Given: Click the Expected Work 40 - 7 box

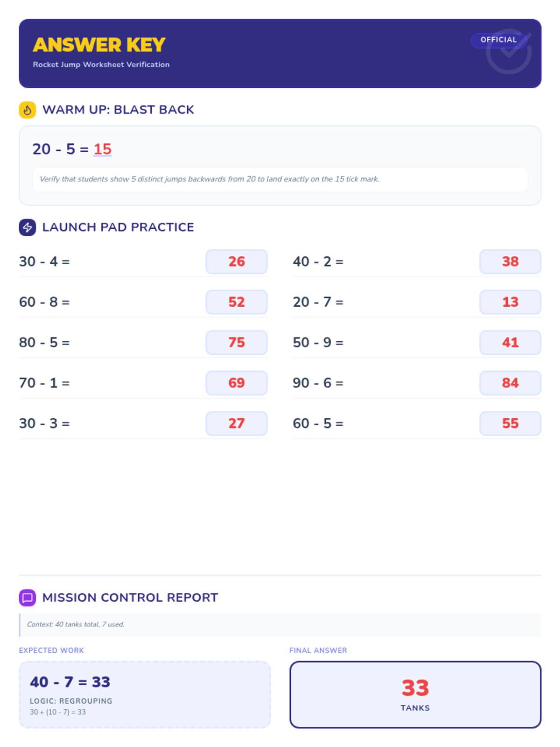Looking at the screenshot, I should (145, 694).
